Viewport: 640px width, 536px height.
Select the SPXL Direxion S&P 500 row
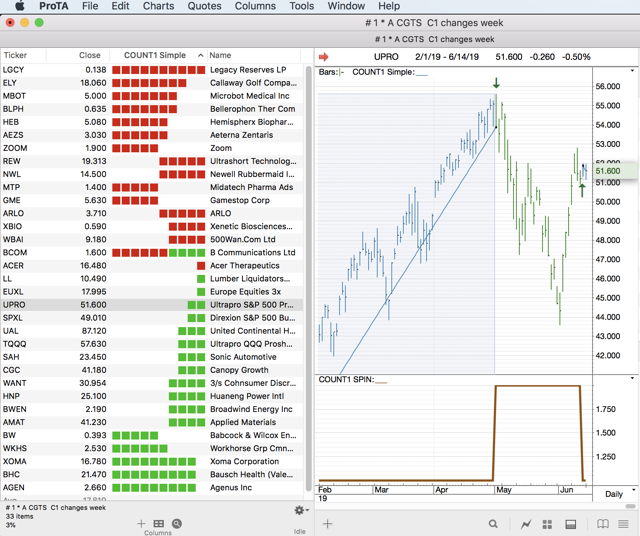coord(152,318)
